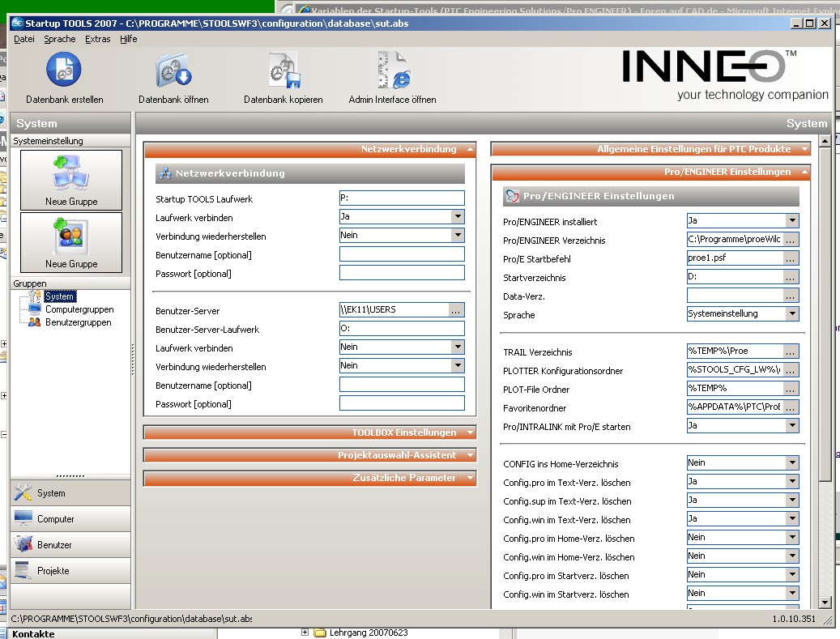Open Config.win im Startverz. löschen dropdown
Viewport: 840px width, 639px height.
point(791,594)
